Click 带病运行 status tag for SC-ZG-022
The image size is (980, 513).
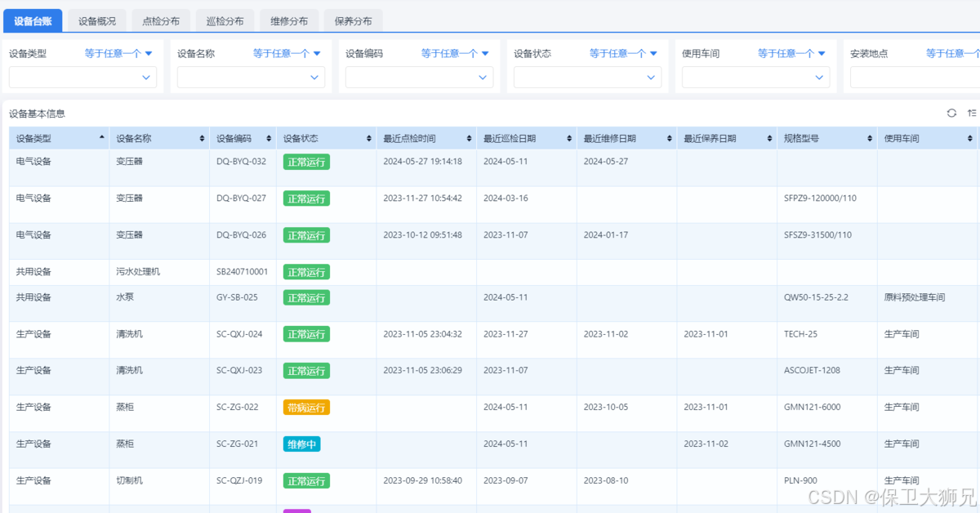(306, 407)
